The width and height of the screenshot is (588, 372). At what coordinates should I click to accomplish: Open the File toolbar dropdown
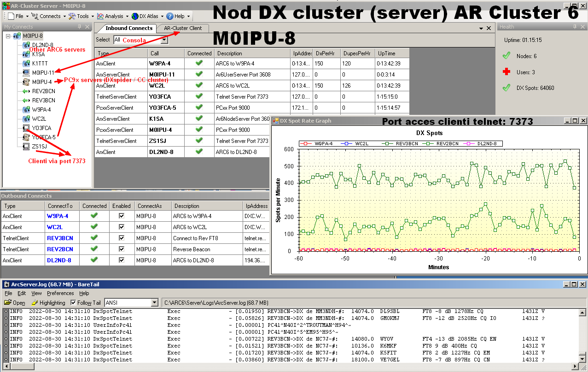(27, 16)
